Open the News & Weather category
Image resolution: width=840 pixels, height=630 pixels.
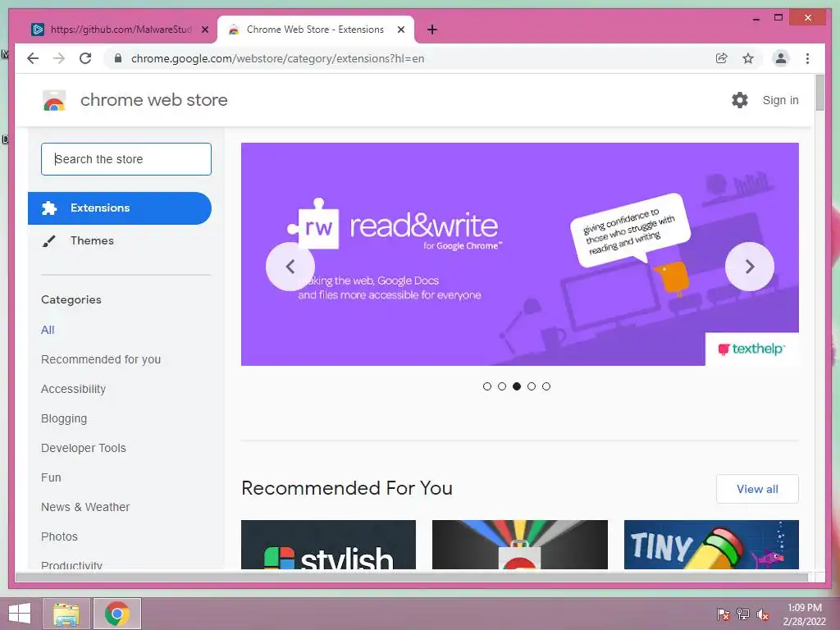tap(85, 507)
